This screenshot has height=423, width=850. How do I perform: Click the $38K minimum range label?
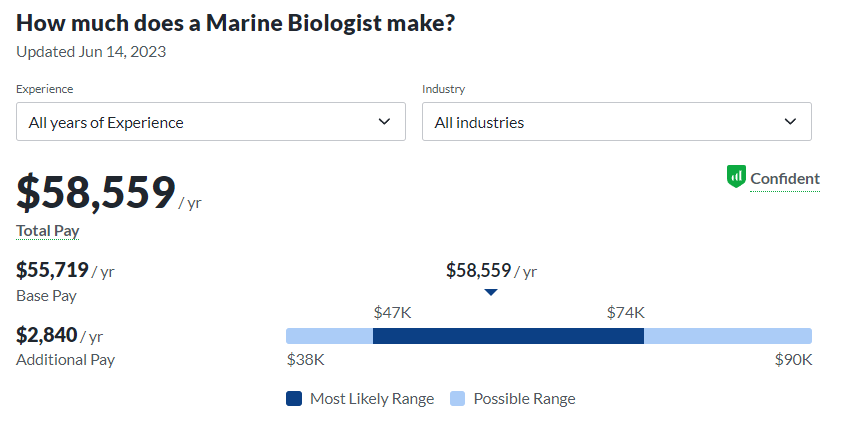coord(305,359)
